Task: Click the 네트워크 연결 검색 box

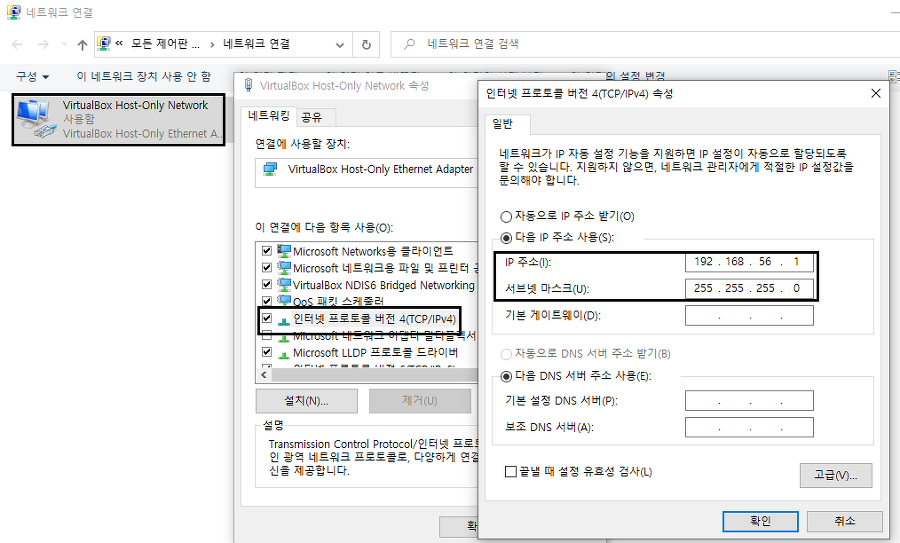Action: pyautogui.click(x=645, y=44)
